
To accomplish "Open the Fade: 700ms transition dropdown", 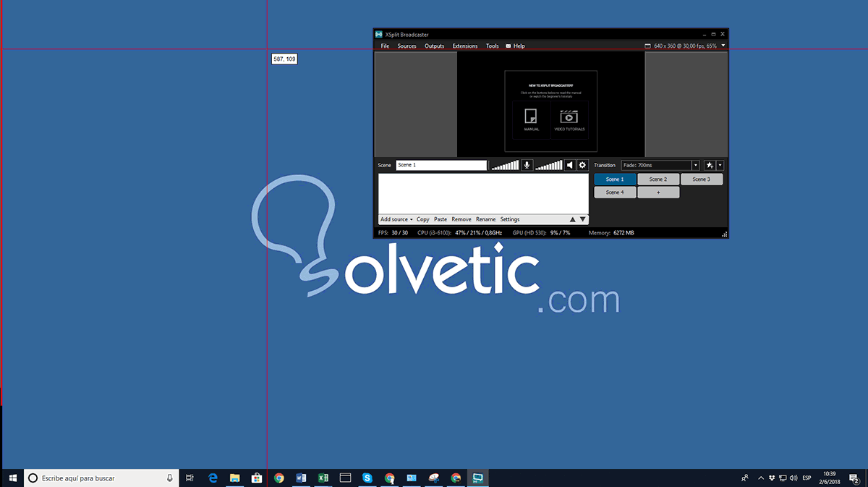I will [660, 165].
